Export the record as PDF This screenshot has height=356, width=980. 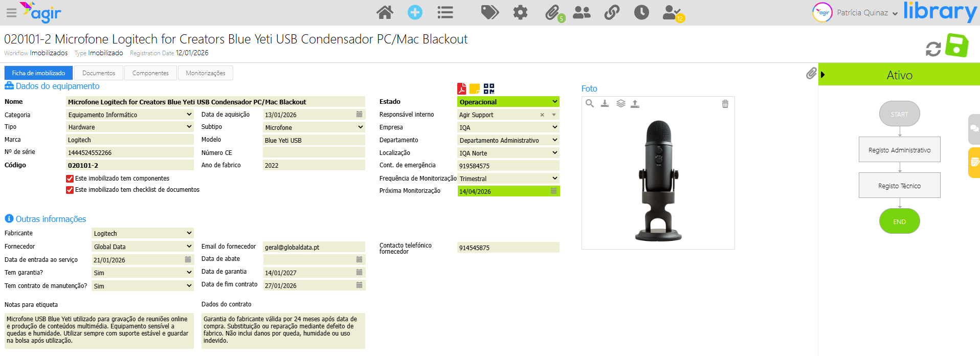click(461, 89)
